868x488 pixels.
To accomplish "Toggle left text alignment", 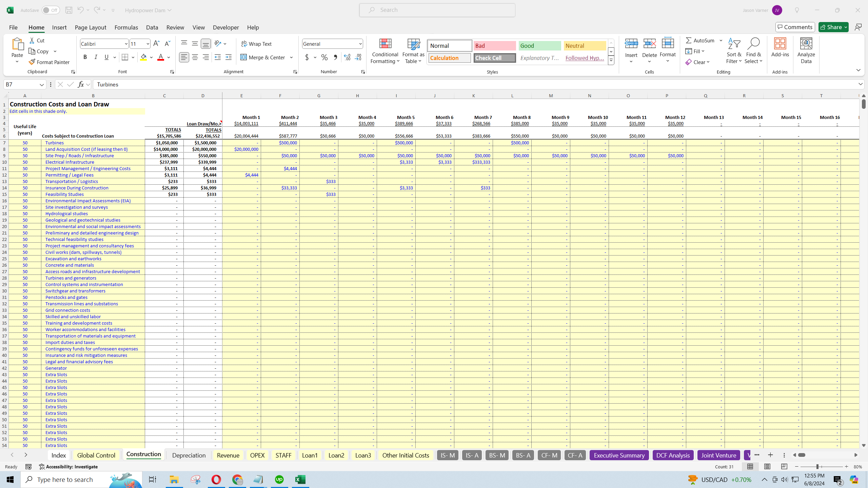I will coord(184,57).
